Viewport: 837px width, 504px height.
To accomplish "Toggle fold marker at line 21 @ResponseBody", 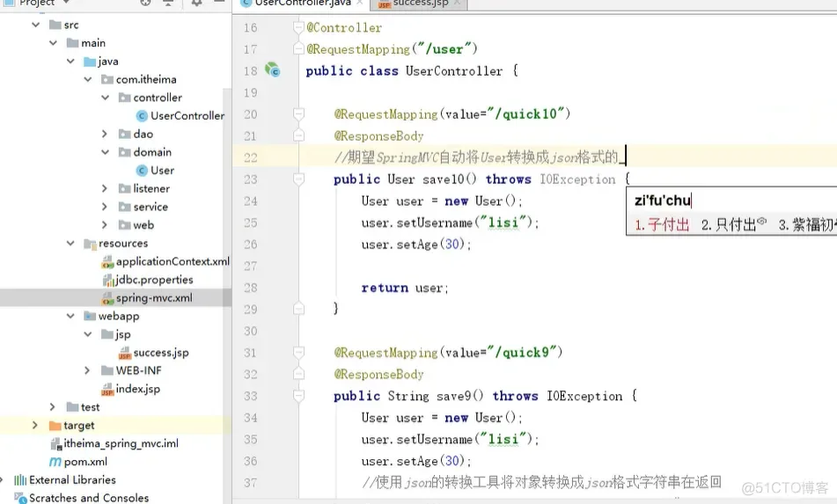I will (x=298, y=135).
